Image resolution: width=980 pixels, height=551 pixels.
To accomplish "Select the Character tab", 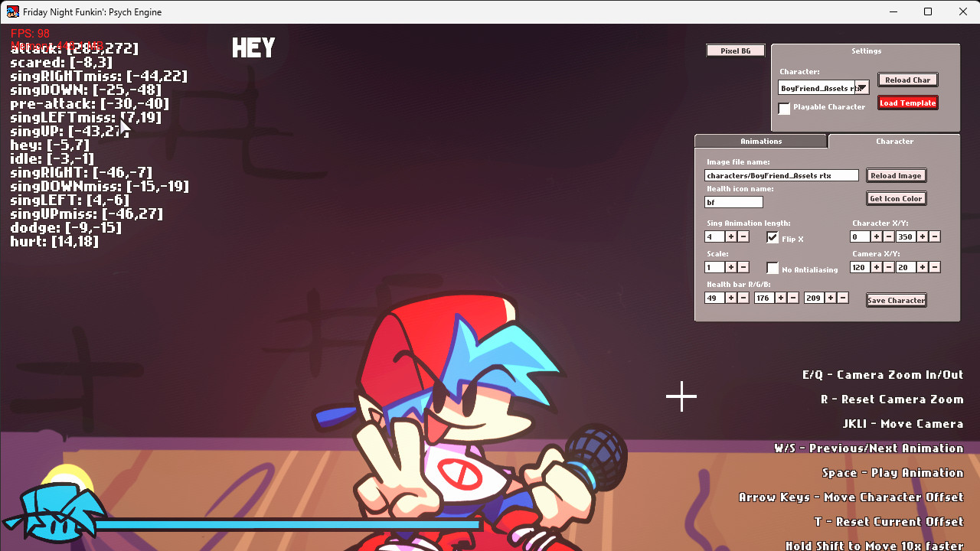I will [894, 141].
